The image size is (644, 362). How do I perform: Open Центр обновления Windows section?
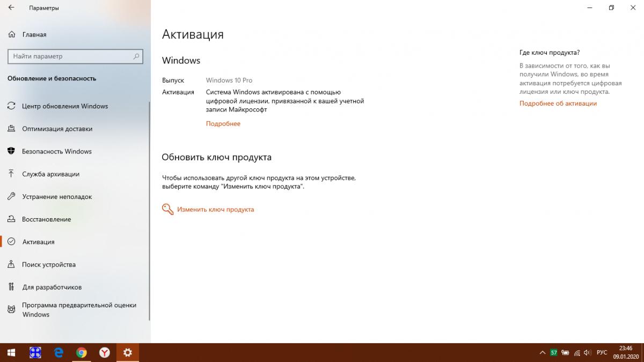click(x=64, y=106)
